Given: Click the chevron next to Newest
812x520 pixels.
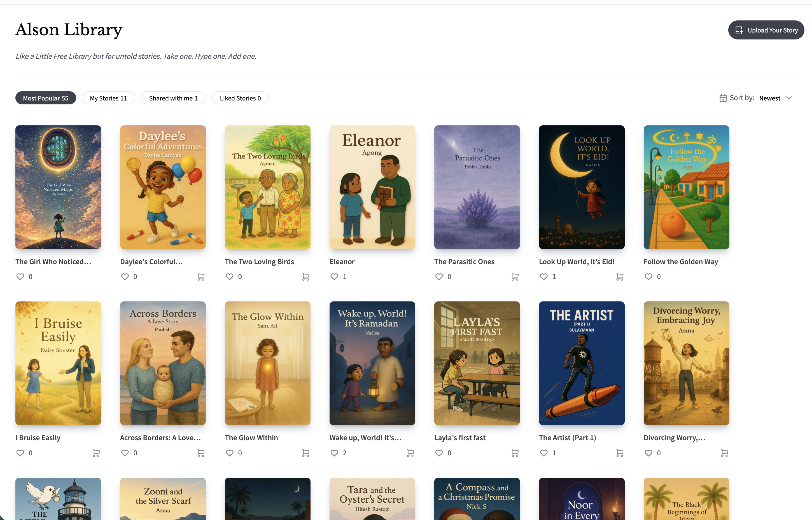Looking at the screenshot, I should pyautogui.click(x=789, y=98).
